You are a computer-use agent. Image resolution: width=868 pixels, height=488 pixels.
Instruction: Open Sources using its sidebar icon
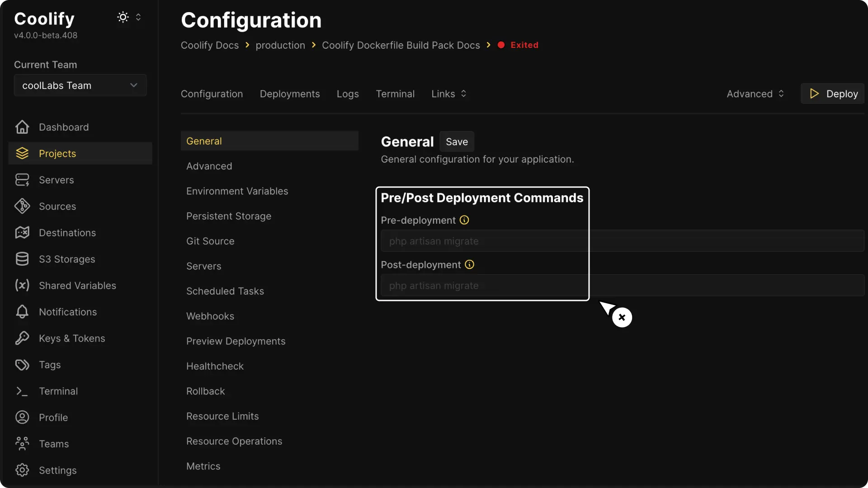21,206
